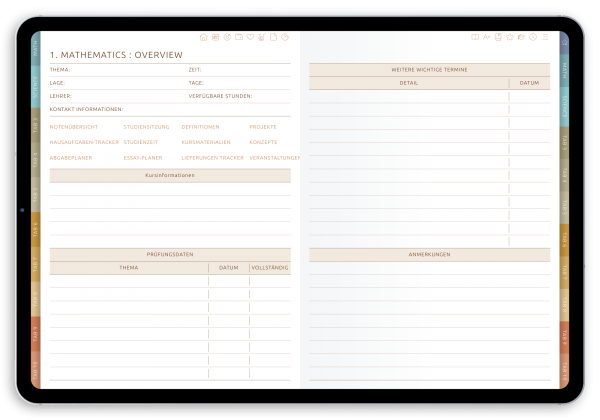Tap the heart icon in top toolbar
The width and height of the screenshot is (600, 420).
(x=250, y=38)
